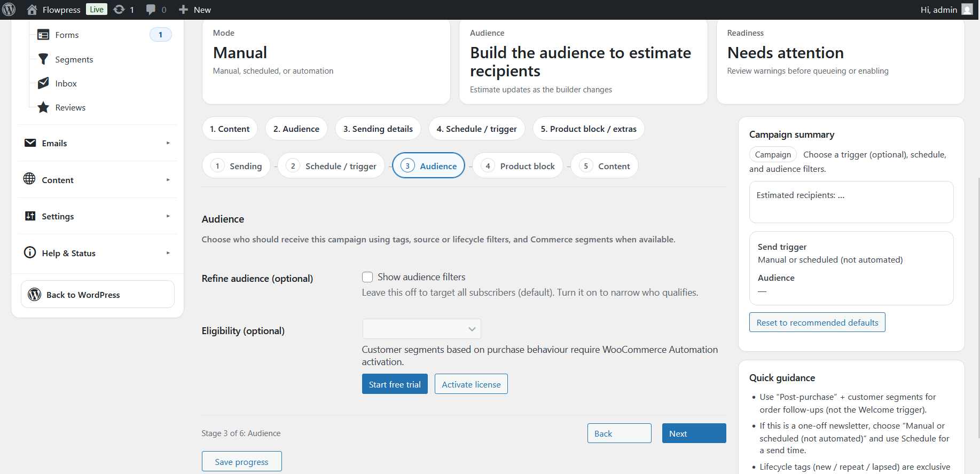Click the WordPress logo in the admin bar
The height and width of the screenshot is (474, 980).
9,10
